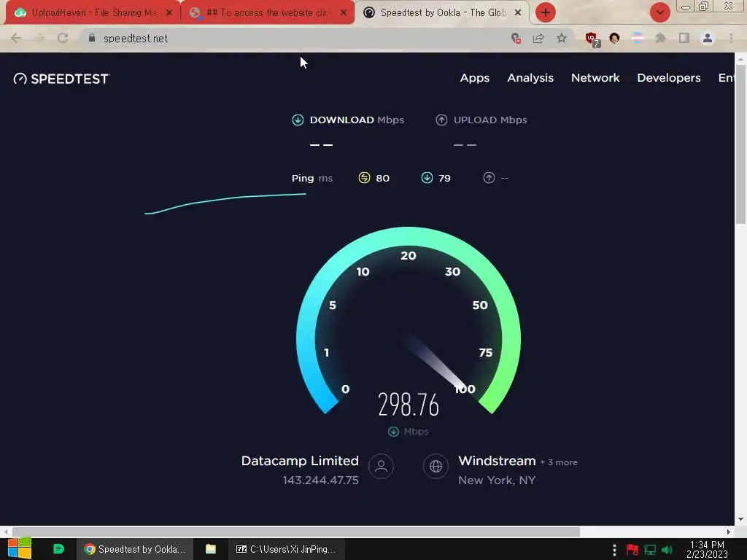
Task: Open the Apps menu item
Action: (x=474, y=78)
